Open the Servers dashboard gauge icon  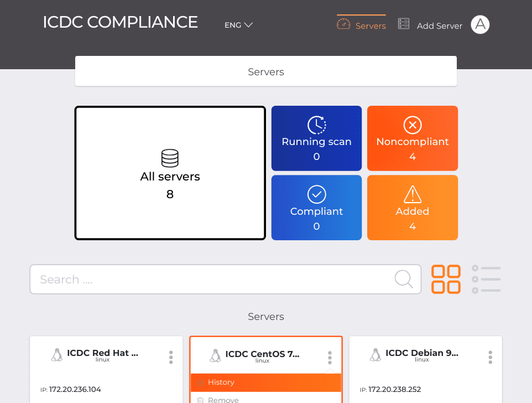[x=343, y=24]
